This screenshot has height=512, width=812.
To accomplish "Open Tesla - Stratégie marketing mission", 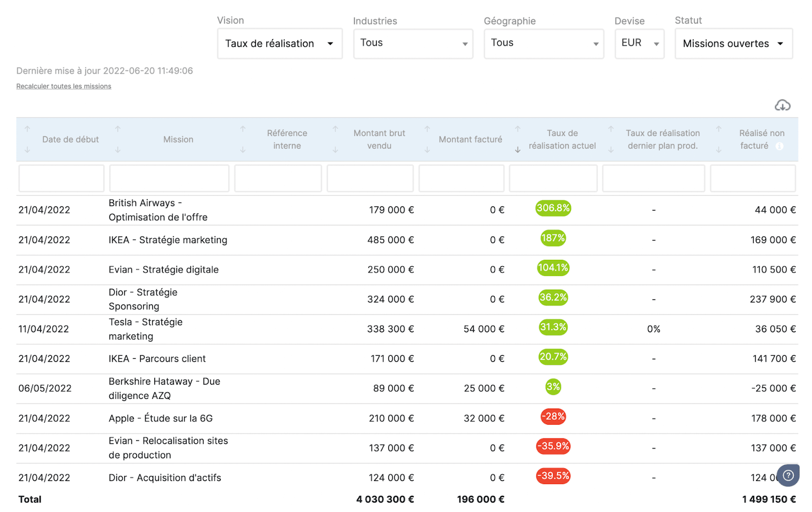I will coord(146,329).
